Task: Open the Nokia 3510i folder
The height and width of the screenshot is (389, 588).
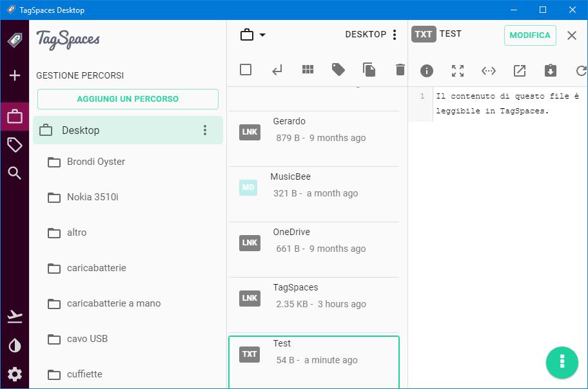Action: point(128,197)
